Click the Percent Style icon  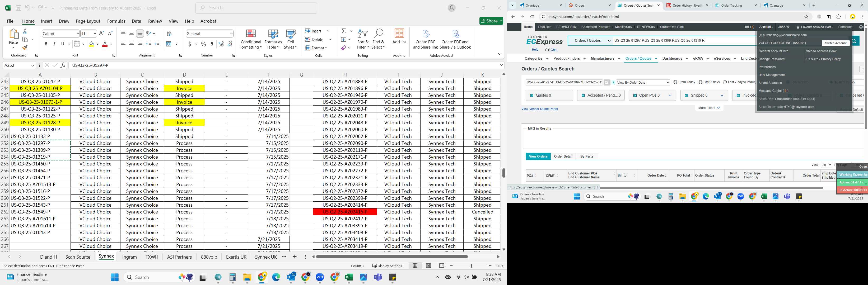pos(203,44)
